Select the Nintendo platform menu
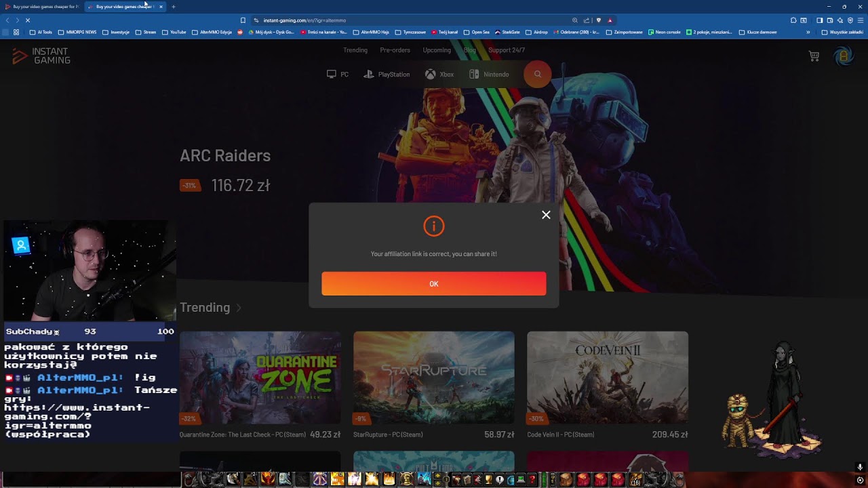The width and height of the screenshot is (868, 488). [x=489, y=75]
